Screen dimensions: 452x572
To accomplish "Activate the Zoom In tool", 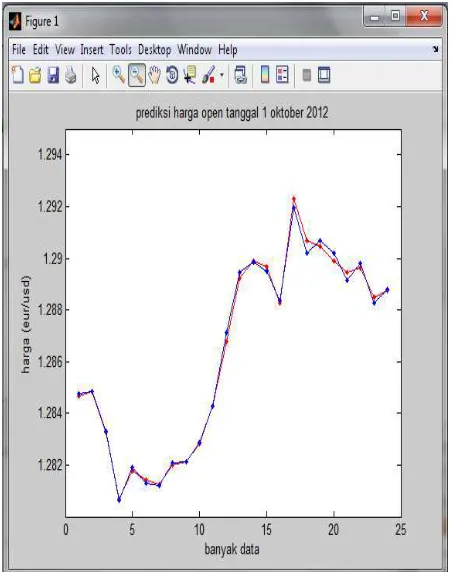I will [x=119, y=75].
